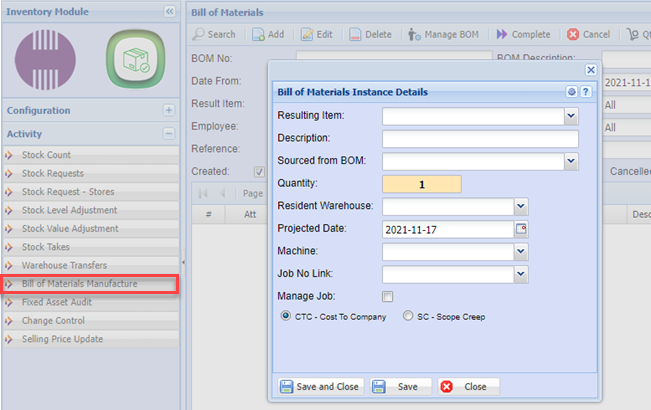Viewport: 651px width, 410px height.
Task: Enable the Manage Job checkbox
Action: tap(388, 296)
